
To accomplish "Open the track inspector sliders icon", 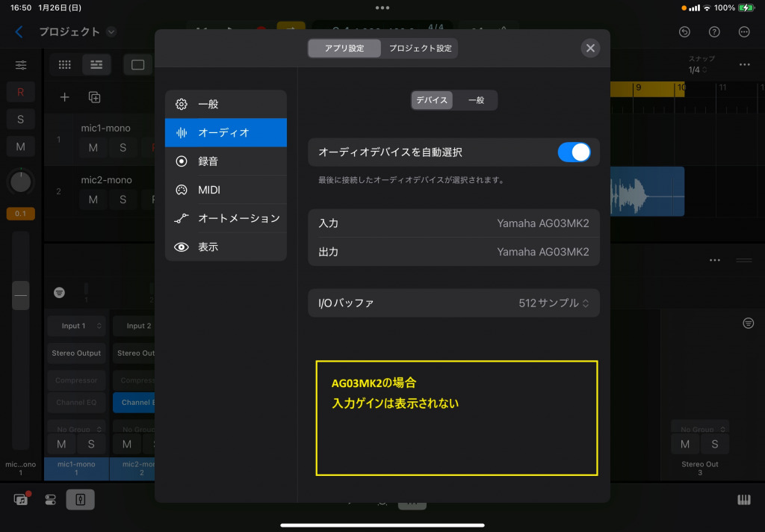I will point(21,65).
